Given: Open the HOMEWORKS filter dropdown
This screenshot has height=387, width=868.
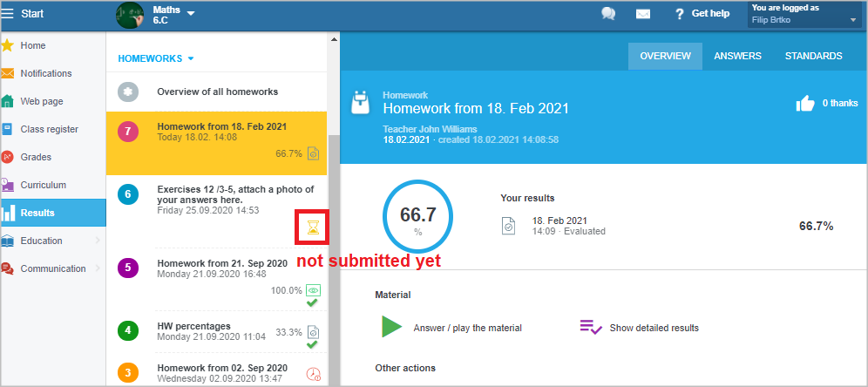Looking at the screenshot, I should point(155,58).
